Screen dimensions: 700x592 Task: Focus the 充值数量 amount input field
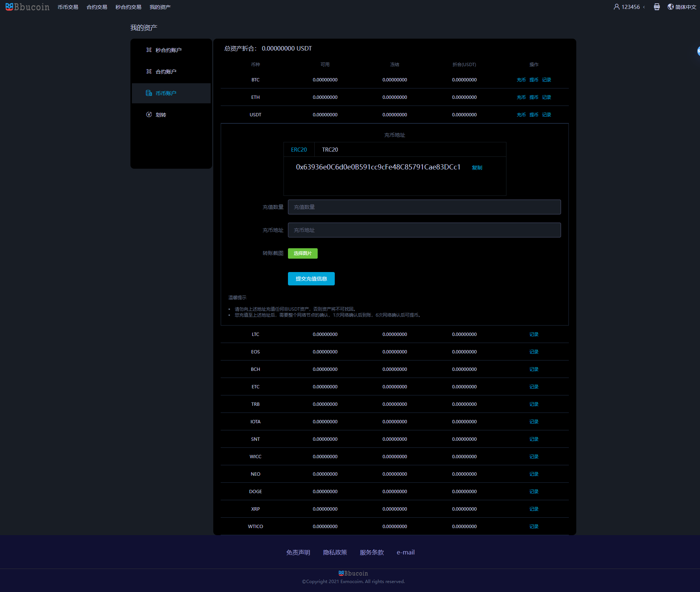pos(424,207)
